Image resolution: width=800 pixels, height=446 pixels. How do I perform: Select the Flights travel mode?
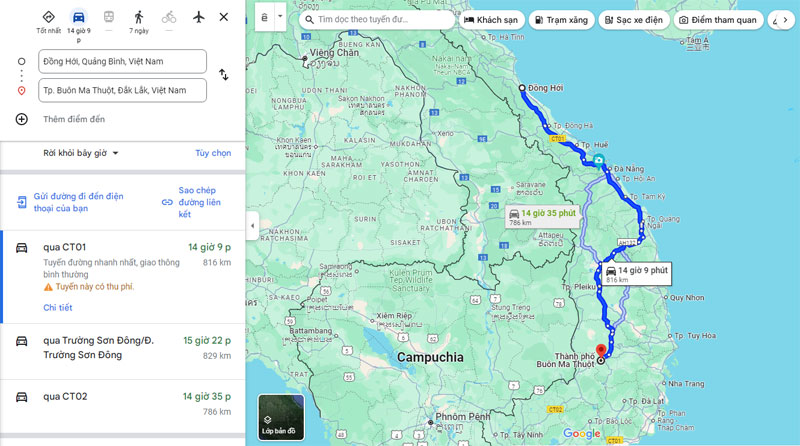coord(198,17)
